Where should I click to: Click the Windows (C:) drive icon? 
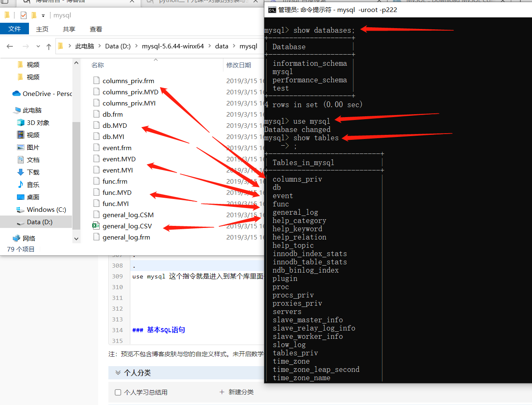[x=20, y=210]
